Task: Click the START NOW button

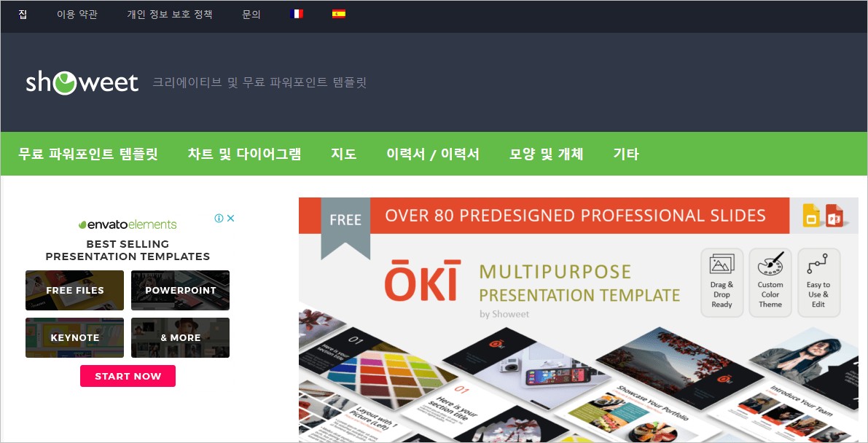Action: (128, 376)
